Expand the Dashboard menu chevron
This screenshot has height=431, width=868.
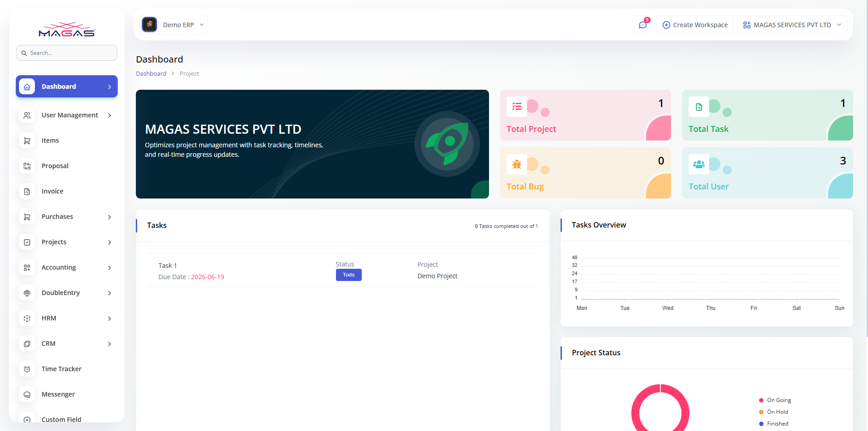[110, 87]
